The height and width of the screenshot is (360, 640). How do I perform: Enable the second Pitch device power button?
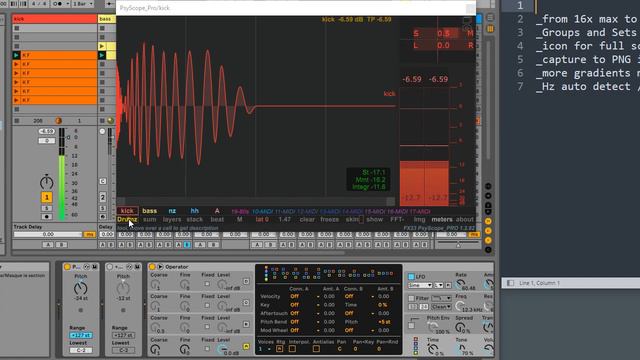[x=109, y=267]
